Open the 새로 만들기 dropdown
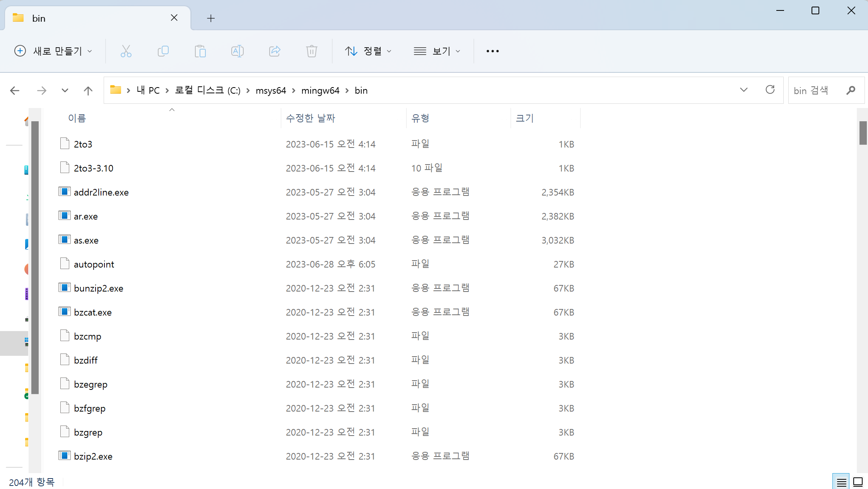 pos(53,51)
